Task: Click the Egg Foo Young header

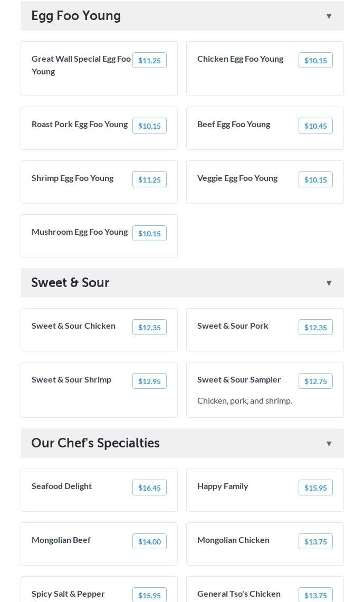Action: 76,16
